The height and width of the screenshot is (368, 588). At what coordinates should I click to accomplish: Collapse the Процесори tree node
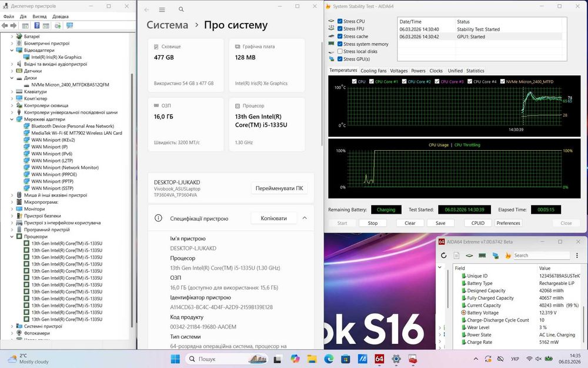(x=12, y=237)
